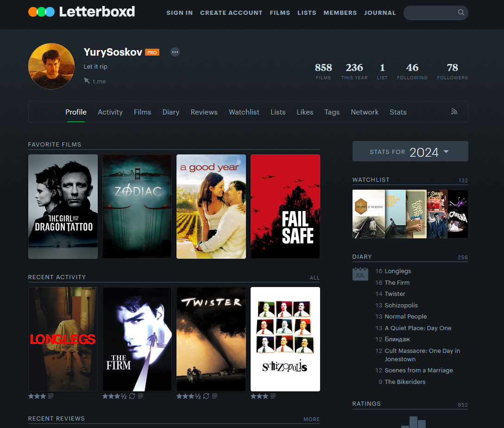
Task: Click the YurySoskov profile avatar
Action: point(51,66)
